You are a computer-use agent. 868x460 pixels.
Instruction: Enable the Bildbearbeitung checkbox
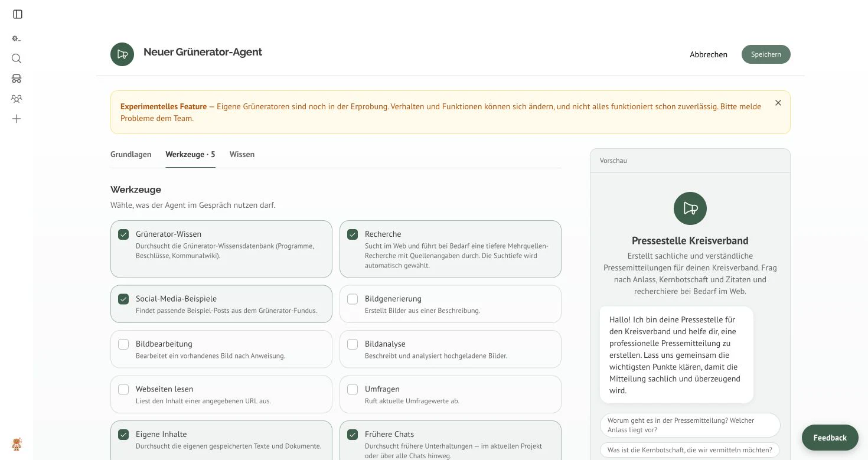123,344
